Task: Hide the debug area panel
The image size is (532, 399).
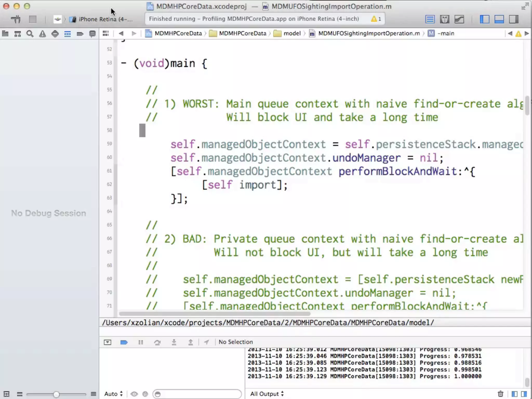Action: 107,342
